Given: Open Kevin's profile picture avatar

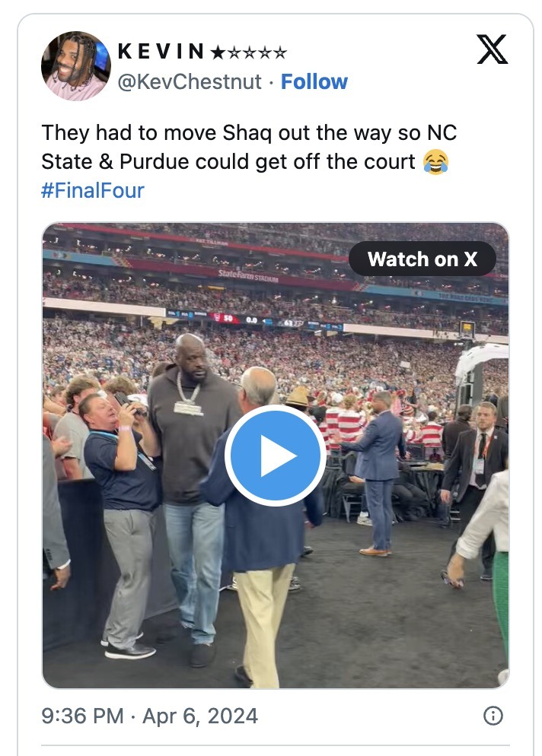Looking at the screenshot, I should (76, 66).
